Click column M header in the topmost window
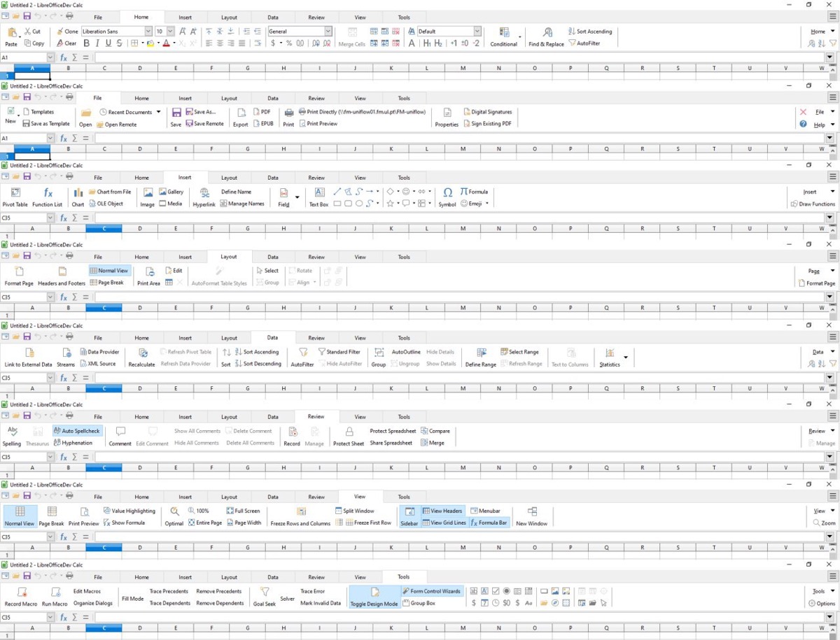This screenshot has height=640, width=840. (463, 69)
